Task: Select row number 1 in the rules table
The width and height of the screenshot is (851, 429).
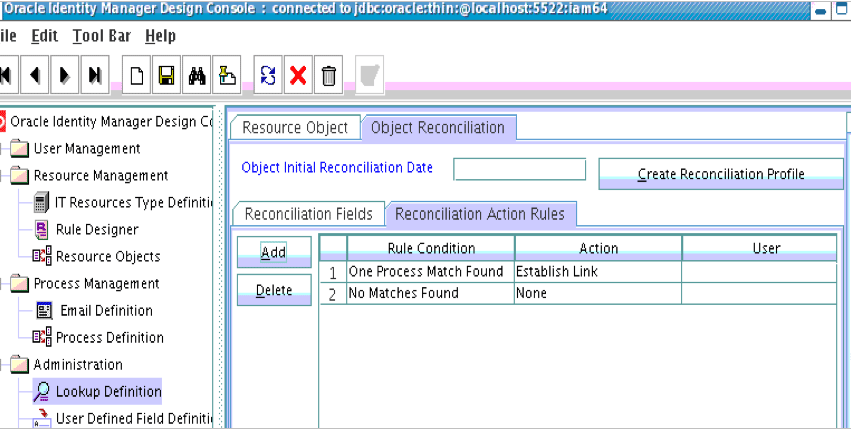Action: [333, 272]
